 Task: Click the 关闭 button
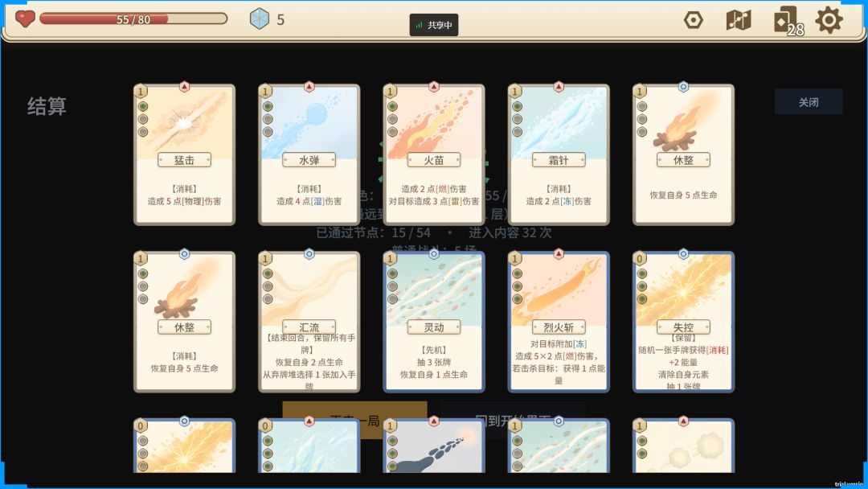pyautogui.click(x=809, y=102)
